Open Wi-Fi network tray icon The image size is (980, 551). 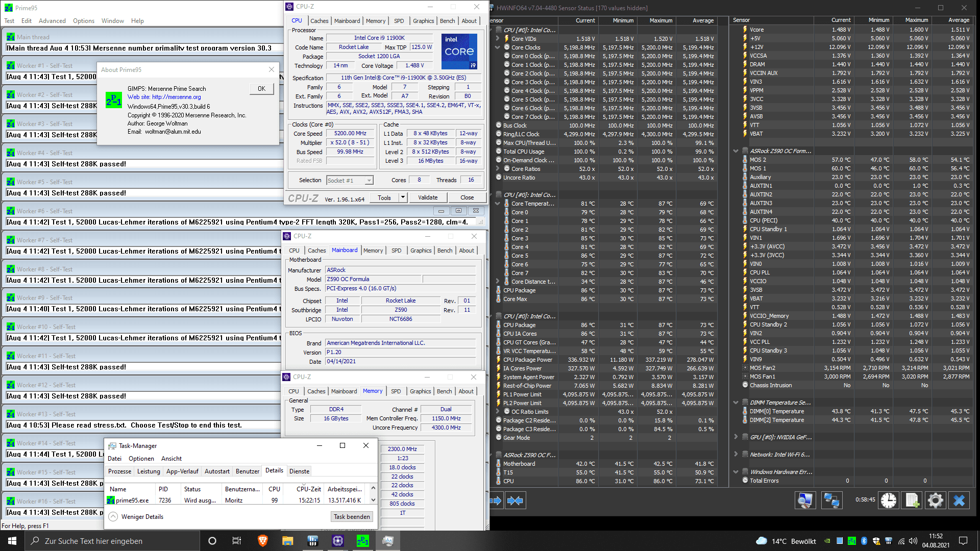pyautogui.click(x=901, y=541)
